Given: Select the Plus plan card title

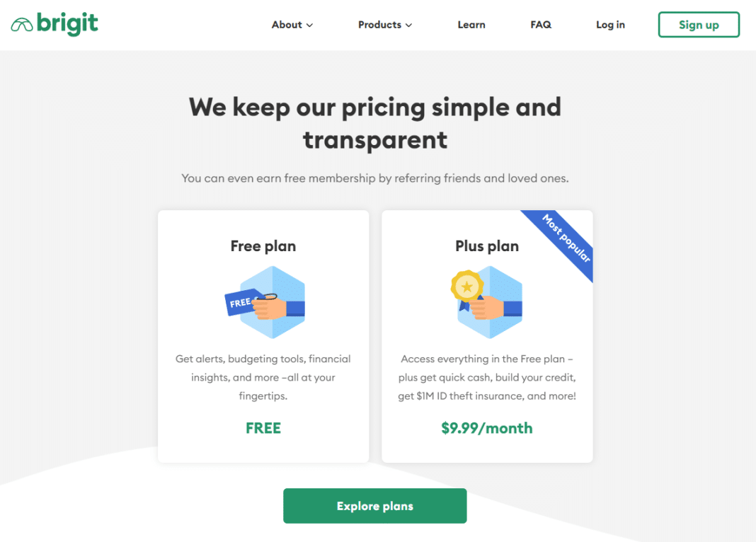Looking at the screenshot, I should tap(487, 246).
